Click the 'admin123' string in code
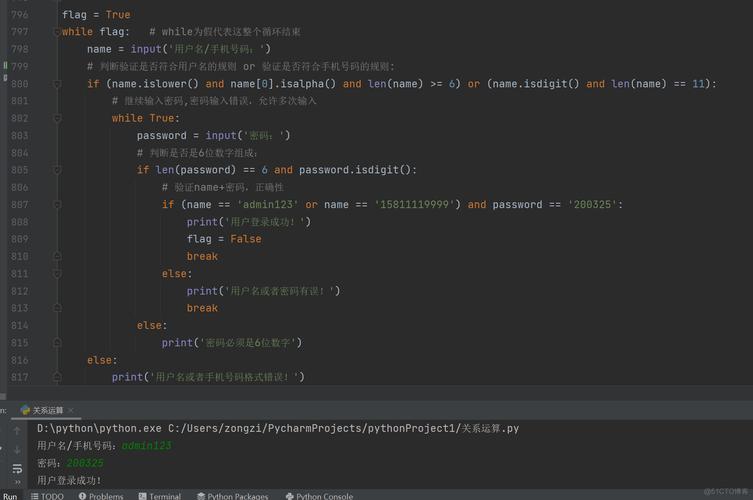The height and width of the screenshot is (500, 753). [x=267, y=205]
